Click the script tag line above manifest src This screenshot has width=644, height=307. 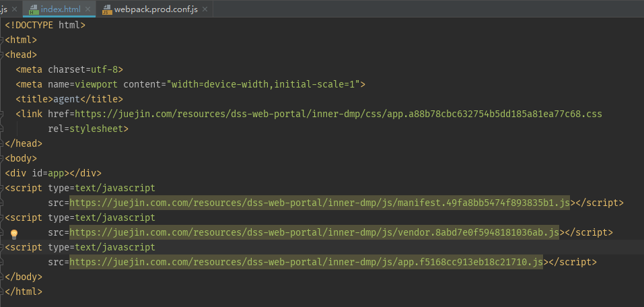point(80,188)
